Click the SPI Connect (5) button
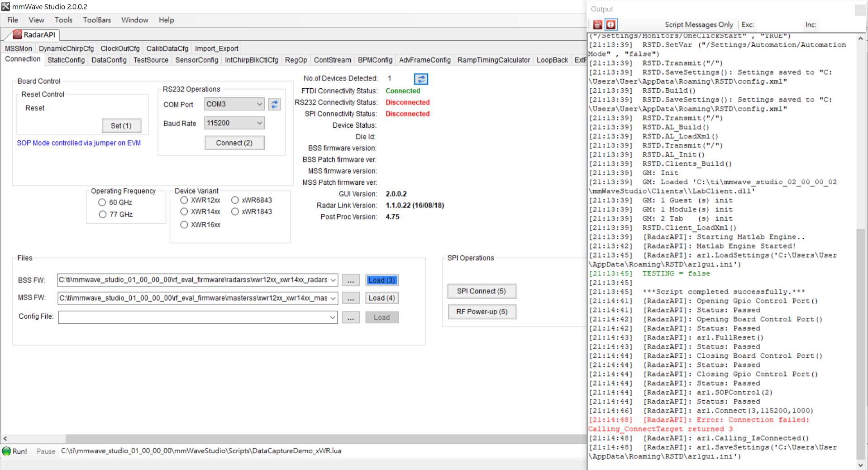This screenshot has height=470, width=868. [x=482, y=291]
